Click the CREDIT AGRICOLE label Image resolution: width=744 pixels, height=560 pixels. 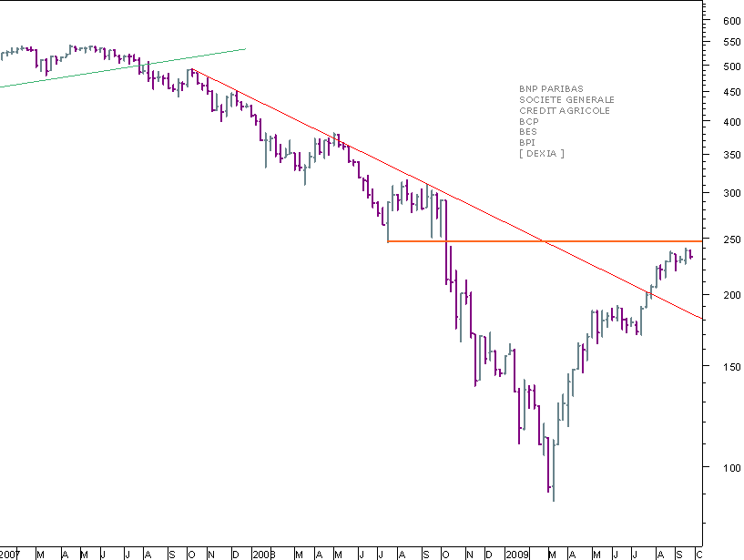point(565,110)
